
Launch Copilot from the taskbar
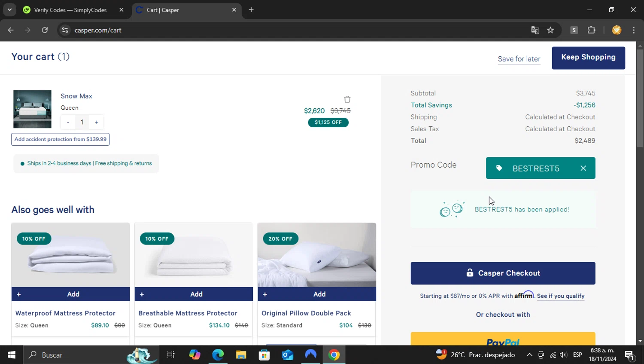click(195, 355)
